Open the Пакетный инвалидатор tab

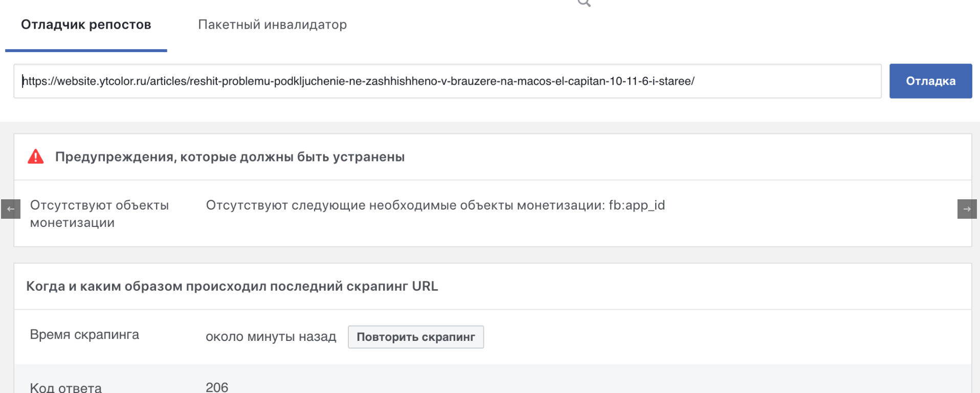pyautogui.click(x=272, y=25)
